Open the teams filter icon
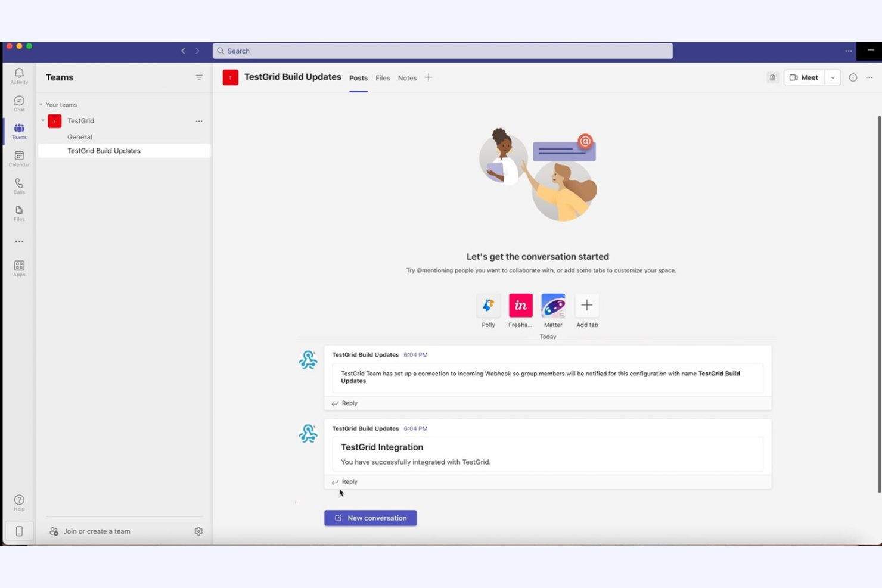Screen dimensions: 882x588 (199, 77)
